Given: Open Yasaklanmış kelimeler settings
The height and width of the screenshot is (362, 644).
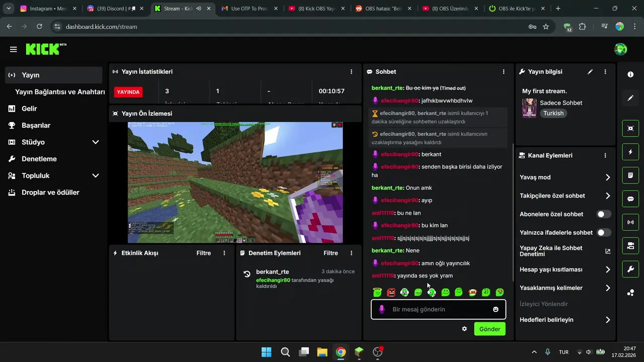Looking at the screenshot, I should point(565,288).
